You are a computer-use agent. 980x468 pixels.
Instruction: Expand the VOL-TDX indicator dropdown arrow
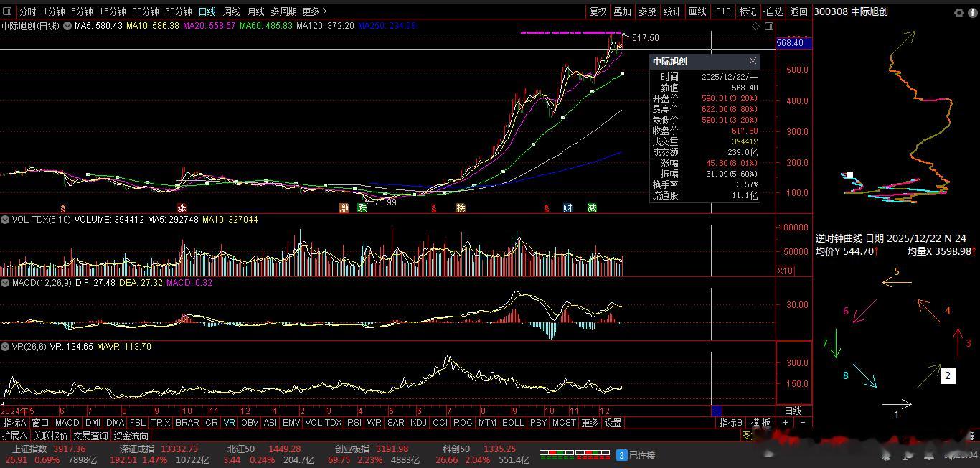pos(5,220)
